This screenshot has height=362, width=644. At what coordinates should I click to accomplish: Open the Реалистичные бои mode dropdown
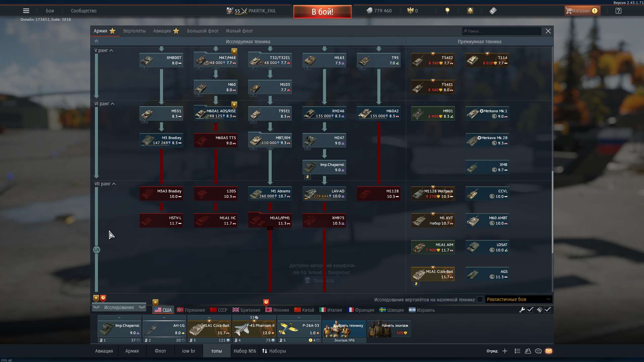click(x=518, y=299)
